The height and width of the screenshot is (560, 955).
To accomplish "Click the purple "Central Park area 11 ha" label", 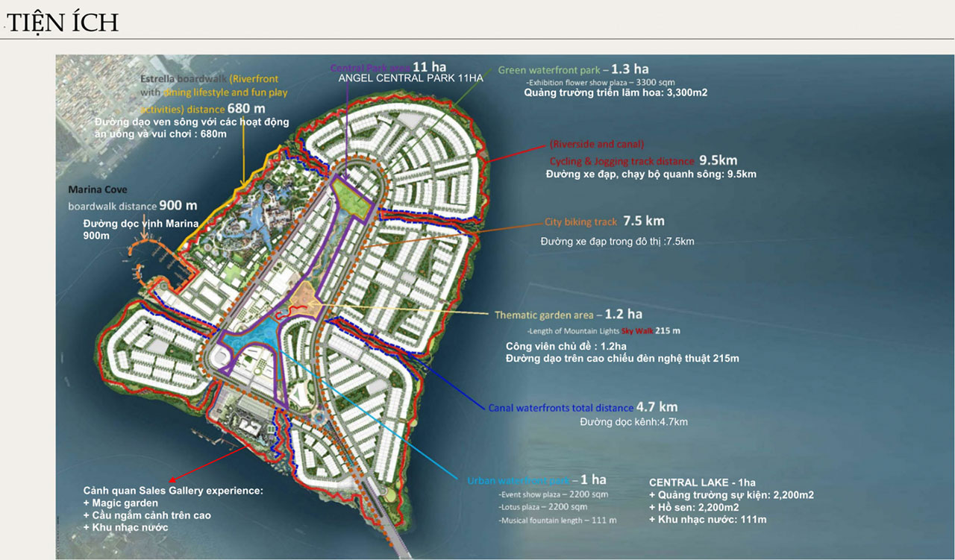I will (388, 66).
